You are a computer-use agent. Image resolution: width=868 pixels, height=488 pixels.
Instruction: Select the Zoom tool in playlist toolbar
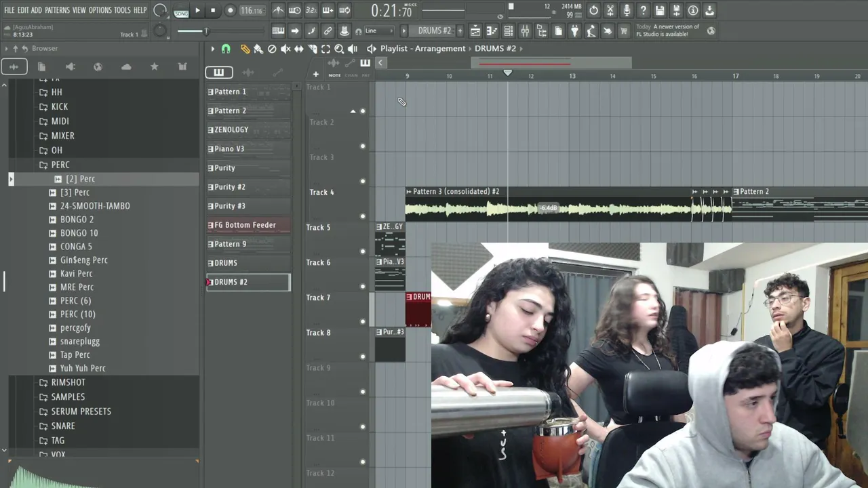coord(339,49)
